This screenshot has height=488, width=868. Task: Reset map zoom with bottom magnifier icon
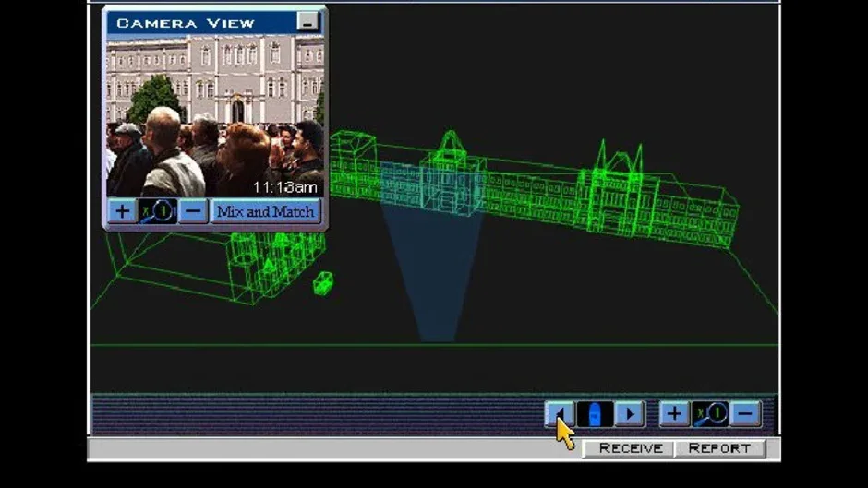pyautogui.click(x=710, y=413)
